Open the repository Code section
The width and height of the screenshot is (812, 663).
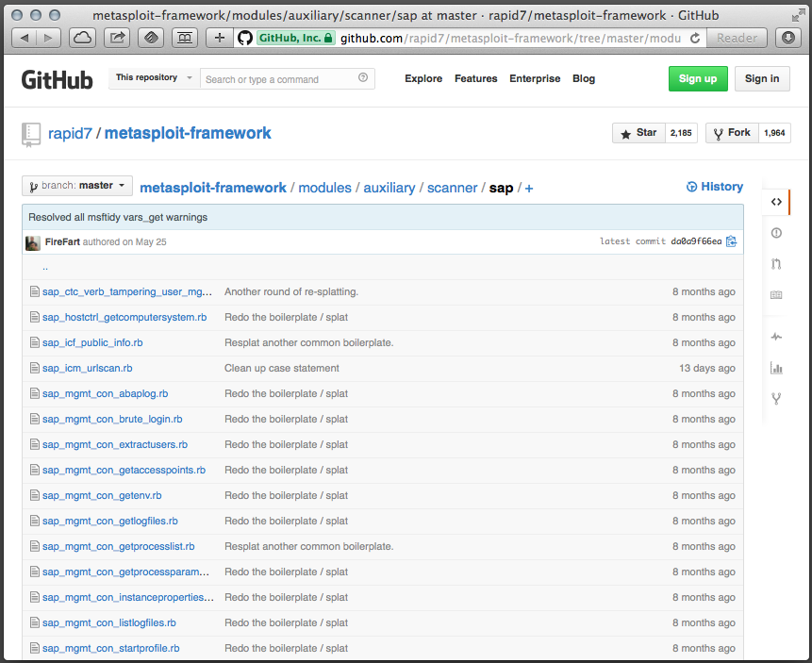[x=775, y=201]
